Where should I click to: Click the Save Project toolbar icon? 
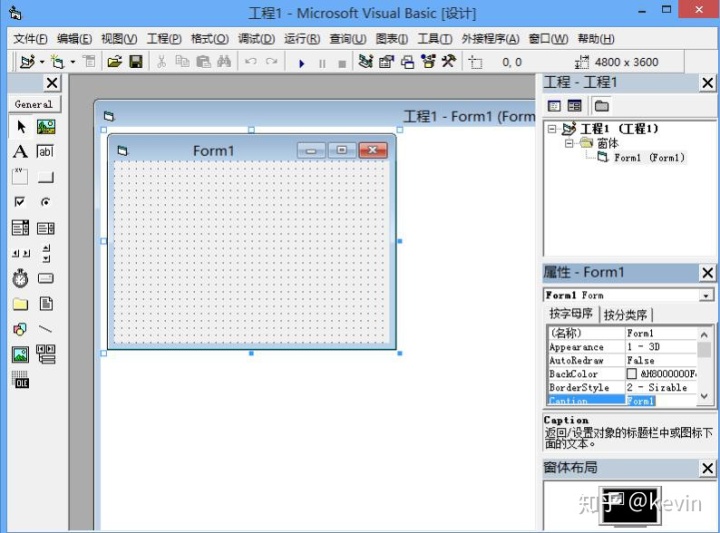pos(136,62)
